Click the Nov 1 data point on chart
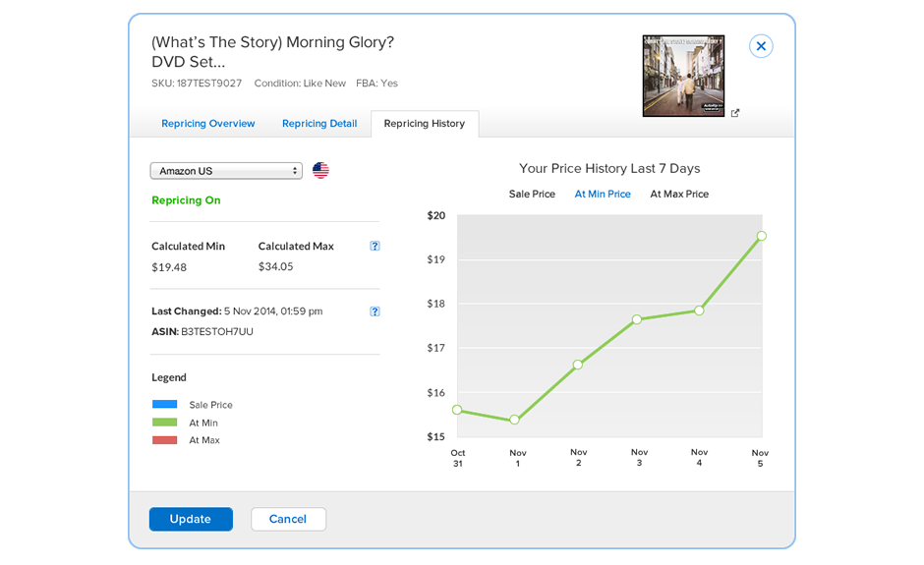The width and height of the screenshot is (924, 565). coord(515,420)
